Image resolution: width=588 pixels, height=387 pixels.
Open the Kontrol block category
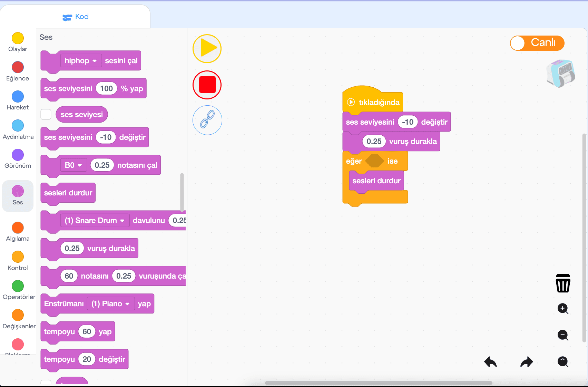18,261
